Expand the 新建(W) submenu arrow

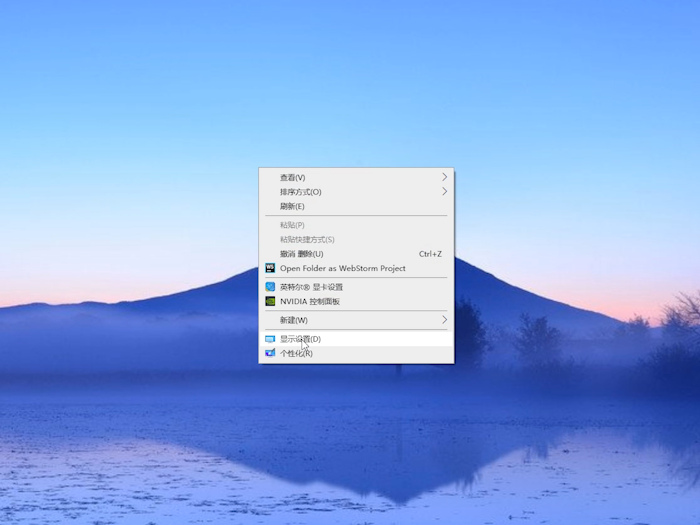coord(445,320)
